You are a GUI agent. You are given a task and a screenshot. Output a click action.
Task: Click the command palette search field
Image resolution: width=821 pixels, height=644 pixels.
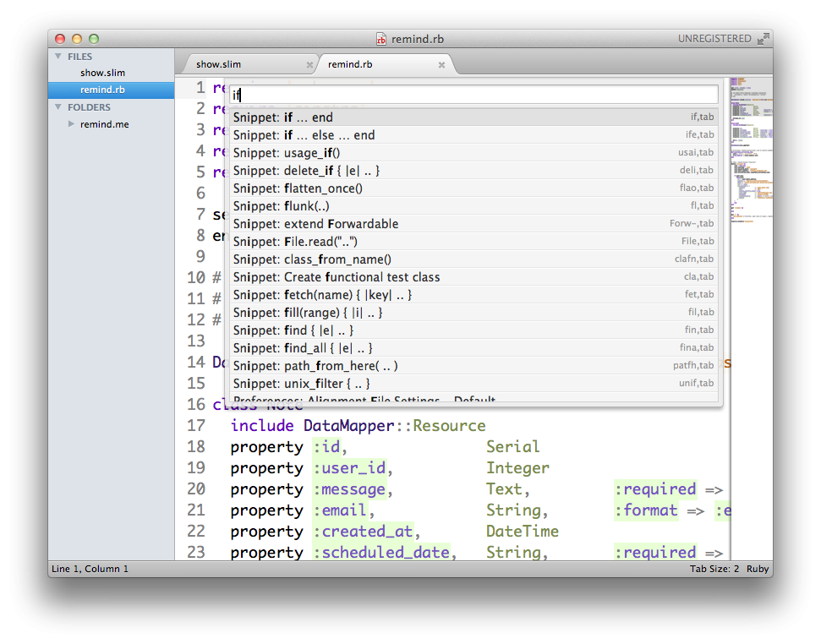pos(473,95)
